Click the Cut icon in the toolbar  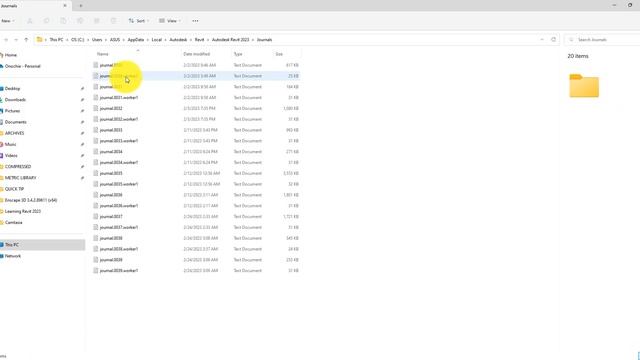pos(29,21)
